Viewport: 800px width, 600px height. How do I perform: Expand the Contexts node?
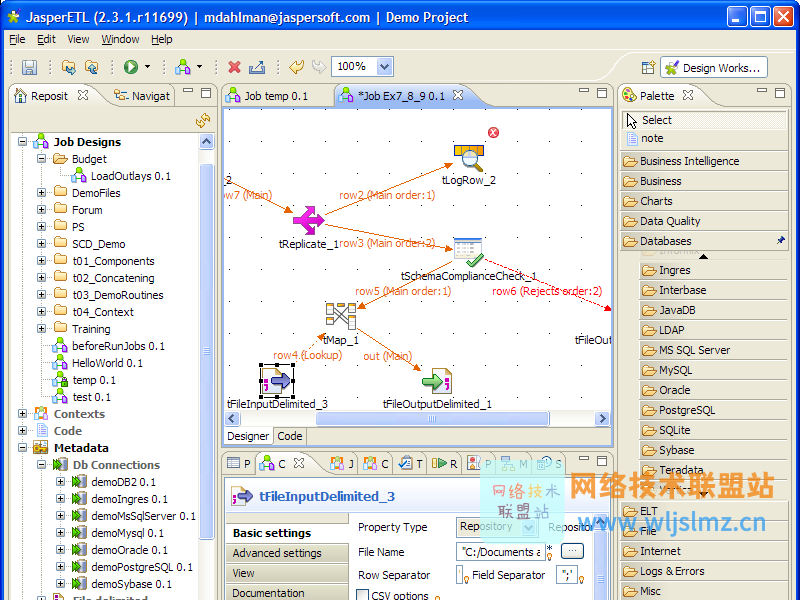pyautogui.click(x=22, y=414)
